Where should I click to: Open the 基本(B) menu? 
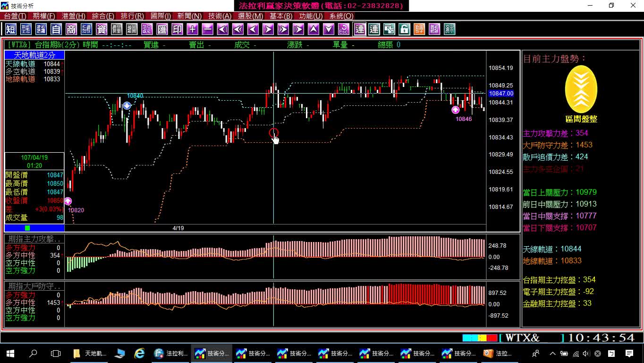pos(281,16)
